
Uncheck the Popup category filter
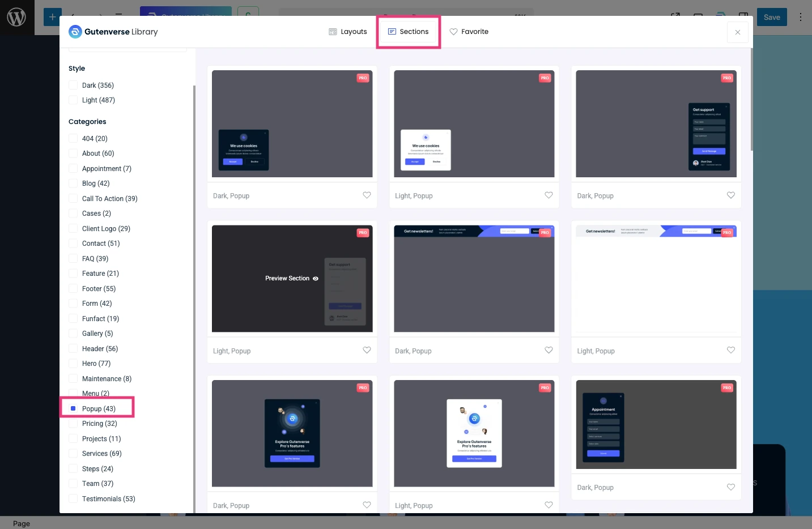pos(73,408)
